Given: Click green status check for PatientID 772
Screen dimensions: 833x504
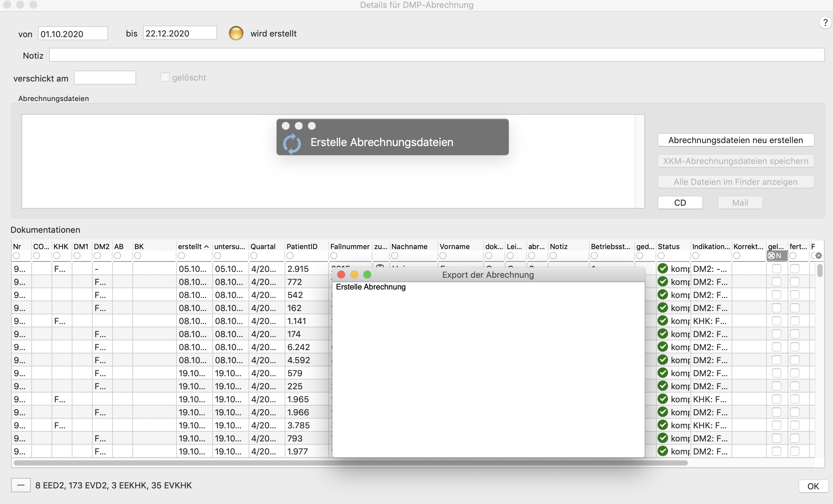Looking at the screenshot, I should point(663,281).
